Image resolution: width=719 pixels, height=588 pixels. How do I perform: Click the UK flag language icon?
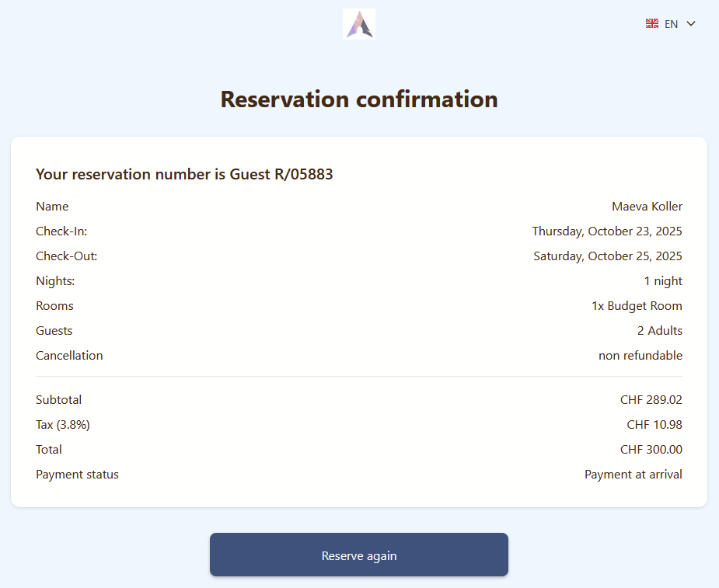[652, 24]
